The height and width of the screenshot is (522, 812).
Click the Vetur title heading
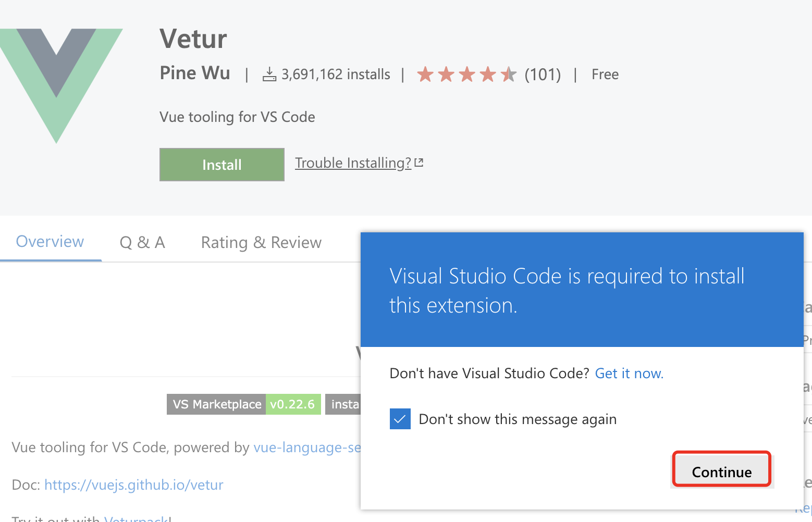point(193,39)
